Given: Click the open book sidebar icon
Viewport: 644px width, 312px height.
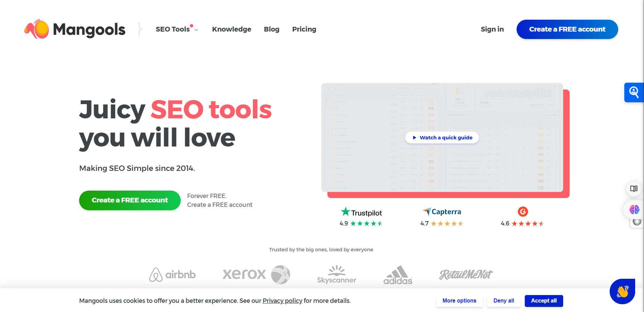Looking at the screenshot, I should [x=634, y=189].
